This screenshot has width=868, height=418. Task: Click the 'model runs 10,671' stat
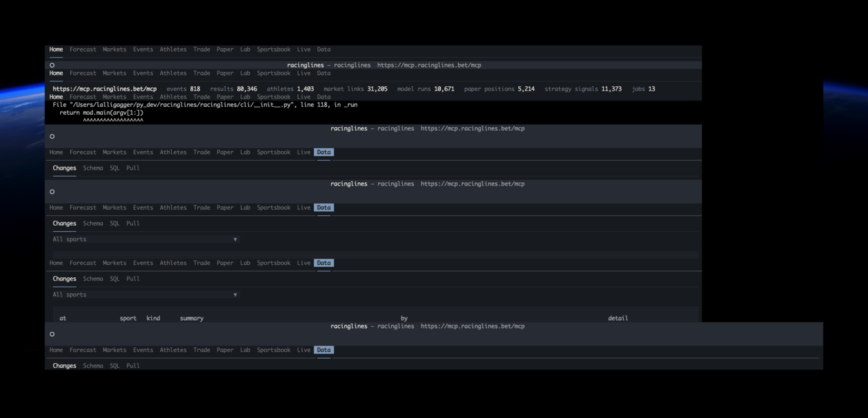(x=425, y=89)
